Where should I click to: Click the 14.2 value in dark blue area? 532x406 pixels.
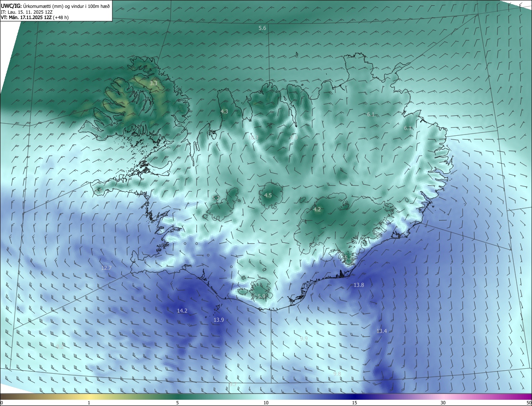(x=182, y=311)
